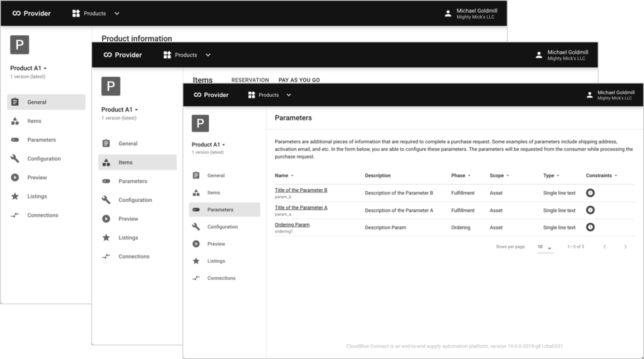Click the 'Ordering' phase cell
The image size is (644, 359).
coord(460,228)
